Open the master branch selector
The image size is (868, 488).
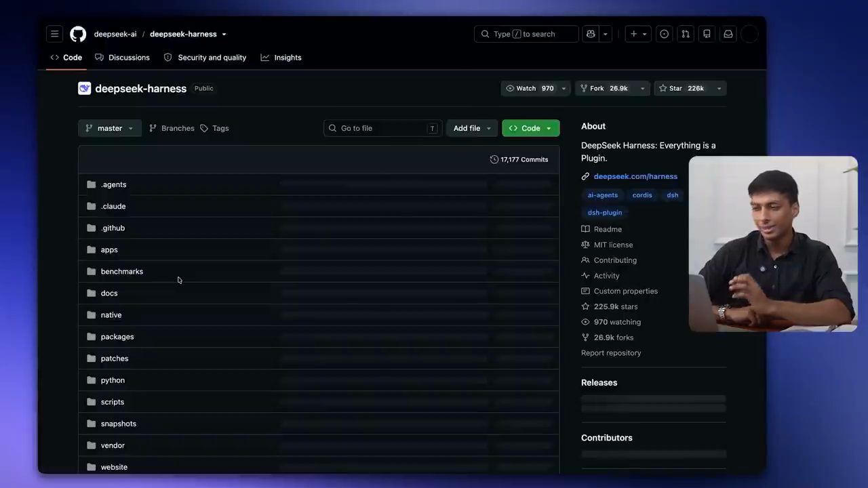[110, 128]
